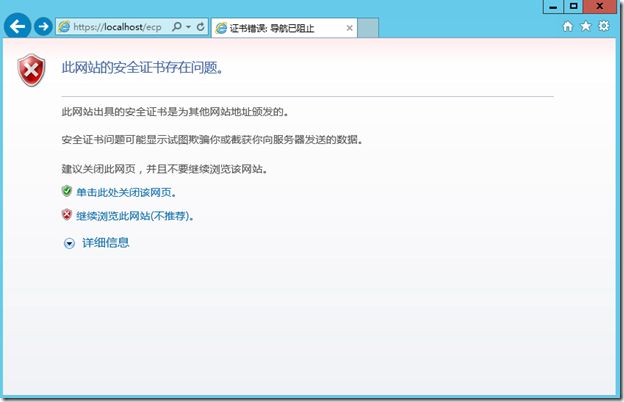Open the Tools gear icon
The image size is (624, 402).
(x=604, y=26)
